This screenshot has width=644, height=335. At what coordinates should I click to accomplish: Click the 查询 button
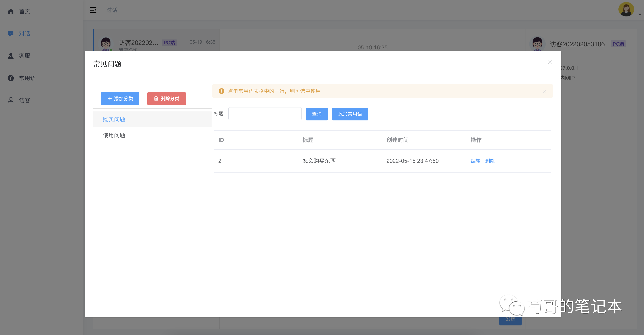pos(317,114)
